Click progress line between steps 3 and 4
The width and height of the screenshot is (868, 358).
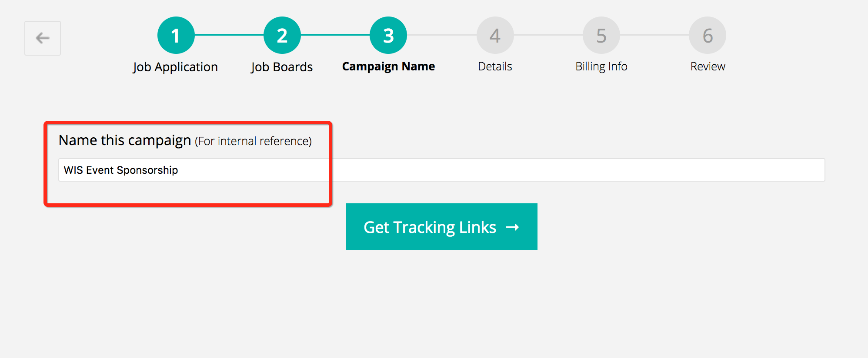pyautogui.click(x=441, y=35)
